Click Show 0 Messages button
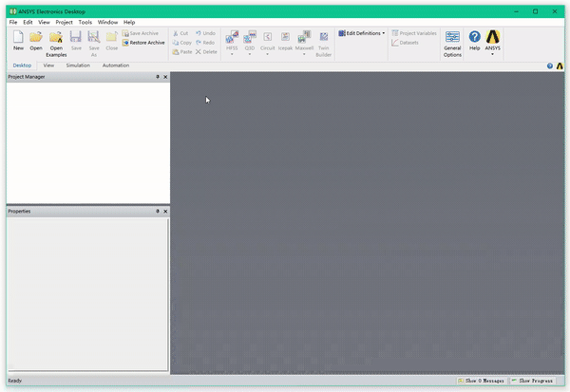 (x=481, y=381)
